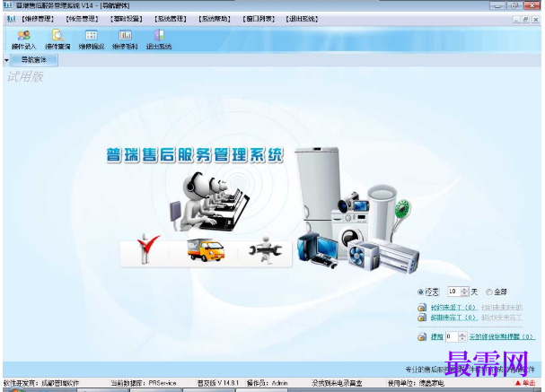Click the 【退出系统】 menu item
Viewport: 545px width, 392px height.
302,19
